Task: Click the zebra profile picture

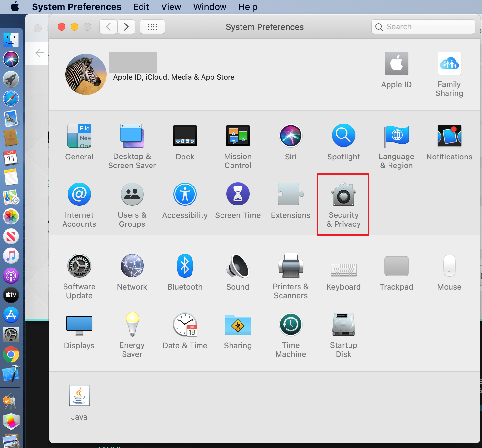Action: pyautogui.click(x=86, y=74)
